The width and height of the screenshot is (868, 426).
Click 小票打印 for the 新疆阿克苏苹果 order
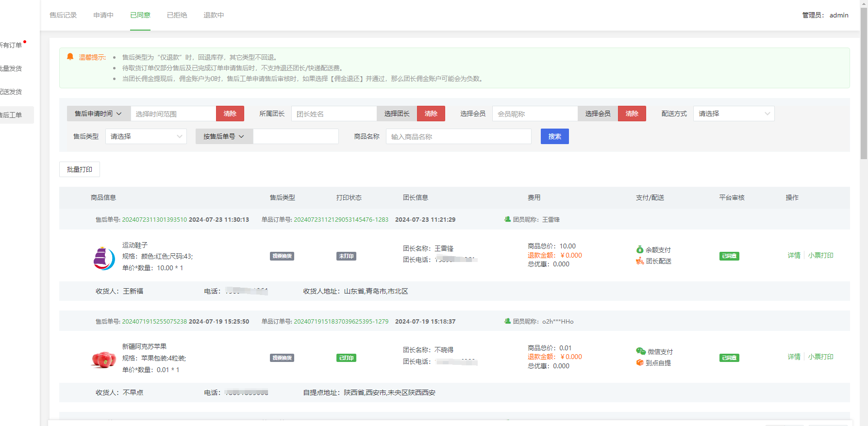(x=820, y=357)
